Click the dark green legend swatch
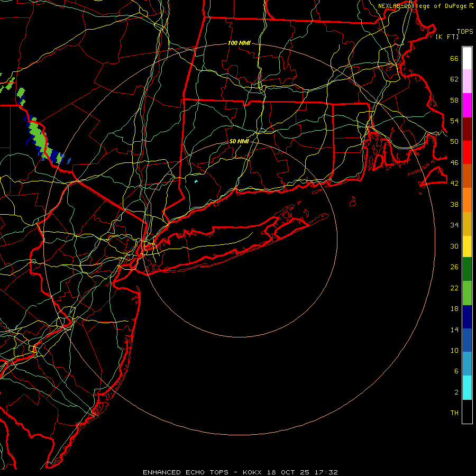 coord(467,269)
